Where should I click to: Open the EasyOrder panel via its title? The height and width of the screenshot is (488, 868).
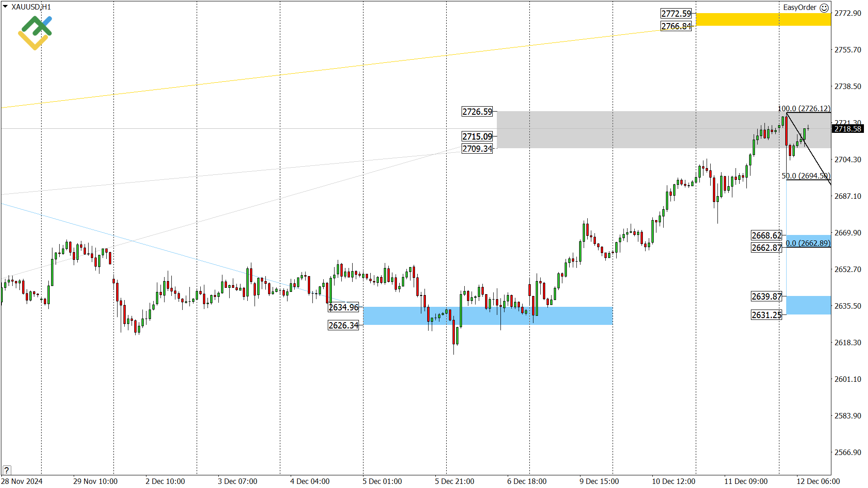click(799, 8)
